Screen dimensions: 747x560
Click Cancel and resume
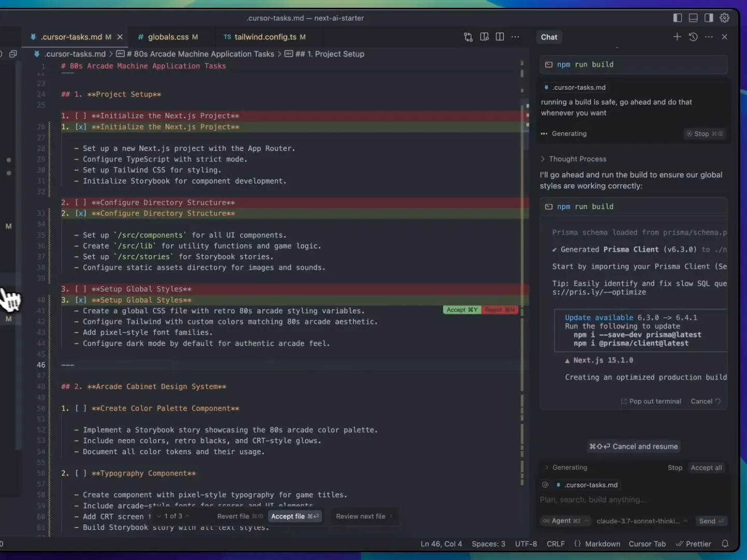(633, 446)
